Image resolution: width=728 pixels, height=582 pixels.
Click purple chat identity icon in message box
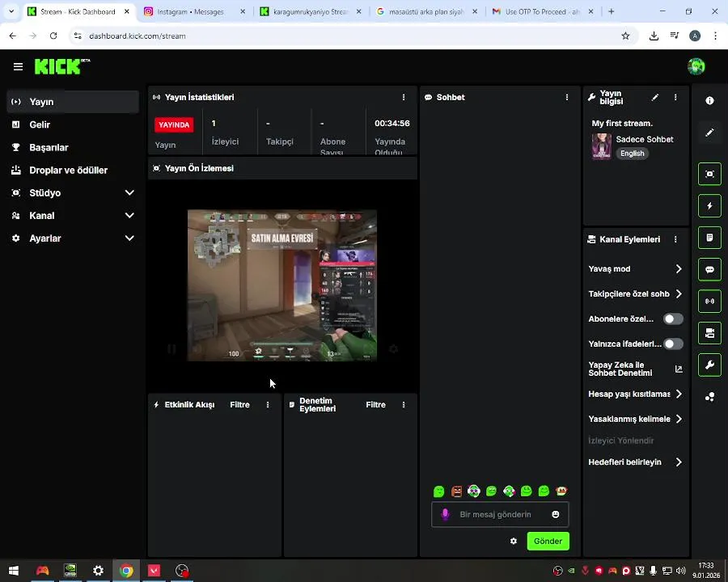coord(445,514)
